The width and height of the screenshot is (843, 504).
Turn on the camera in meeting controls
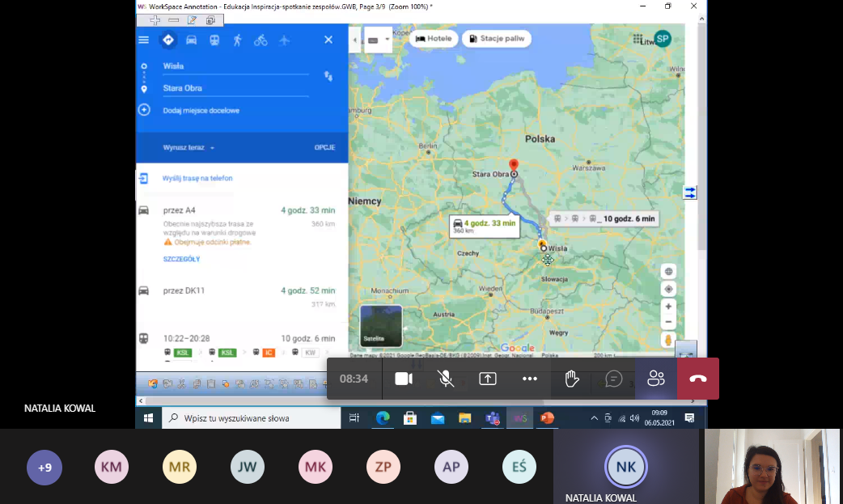click(404, 379)
